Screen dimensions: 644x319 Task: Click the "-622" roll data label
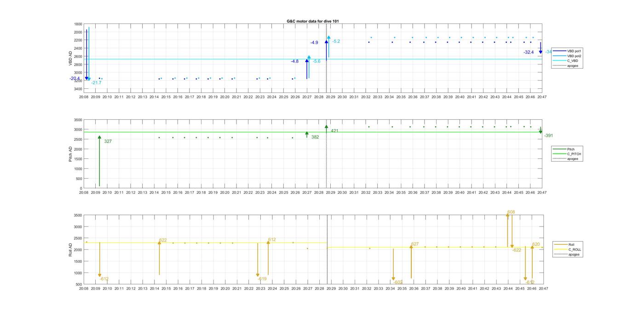(x=517, y=250)
